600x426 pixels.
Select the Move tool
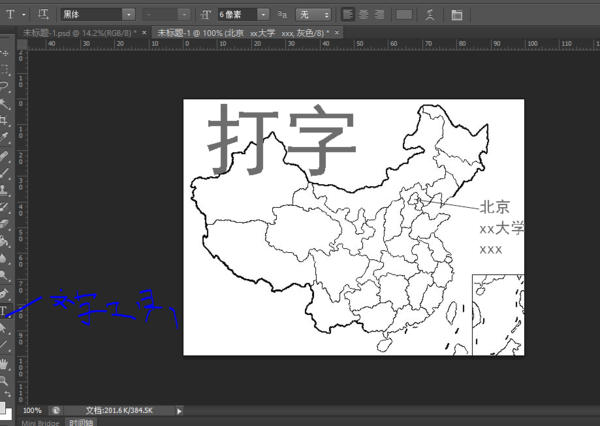click(x=5, y=53)
